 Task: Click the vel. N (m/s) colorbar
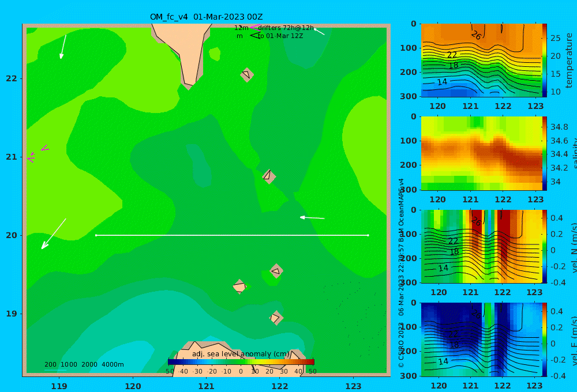(x=545, y=246)
